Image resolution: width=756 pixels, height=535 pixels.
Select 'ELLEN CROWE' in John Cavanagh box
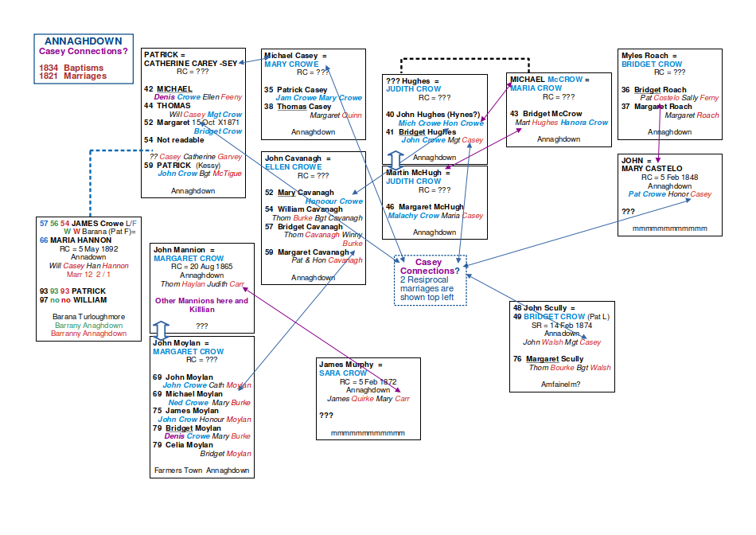294,167
